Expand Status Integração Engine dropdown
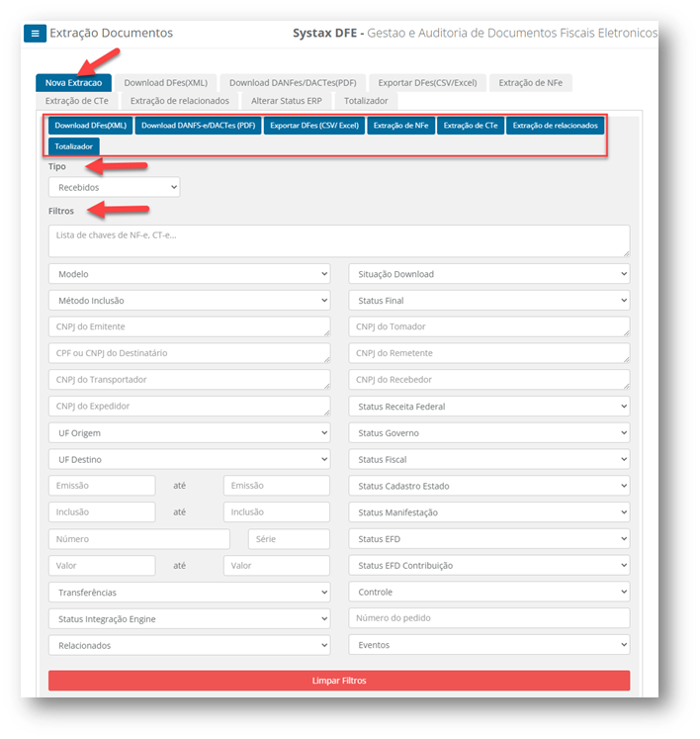The image size is (700, 739). [x=190, y=618]
